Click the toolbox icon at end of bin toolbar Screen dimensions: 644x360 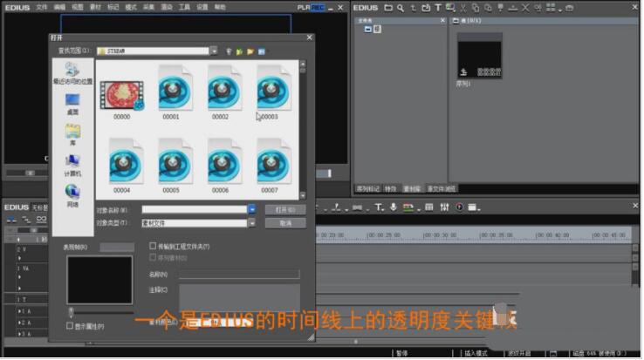[x=569, y=8]
